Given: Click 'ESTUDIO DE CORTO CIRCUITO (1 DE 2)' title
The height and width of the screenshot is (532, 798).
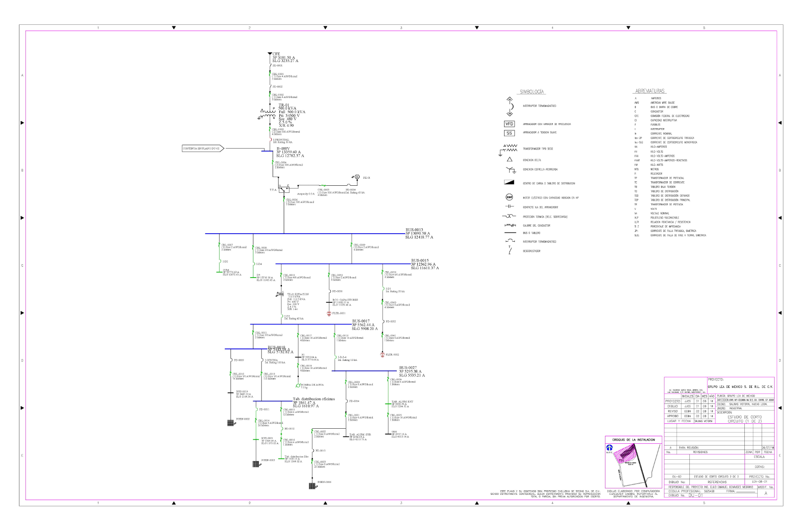Looking at the screenshot, I should coord(744,419).
